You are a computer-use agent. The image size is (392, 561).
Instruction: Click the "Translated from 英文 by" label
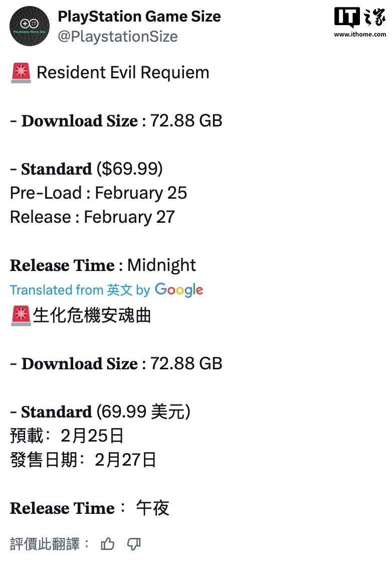coord(80,290)
